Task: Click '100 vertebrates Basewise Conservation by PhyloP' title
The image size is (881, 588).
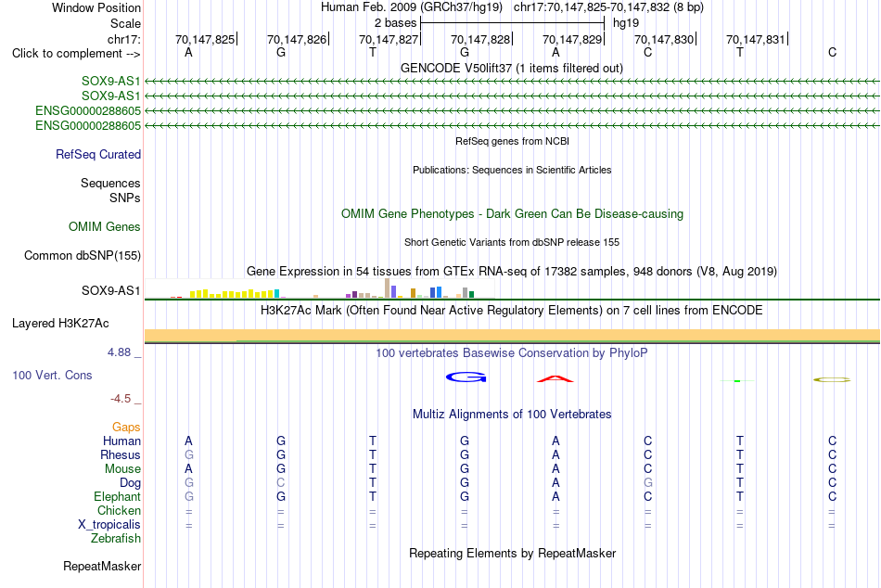Action: (x=512, y=353)
